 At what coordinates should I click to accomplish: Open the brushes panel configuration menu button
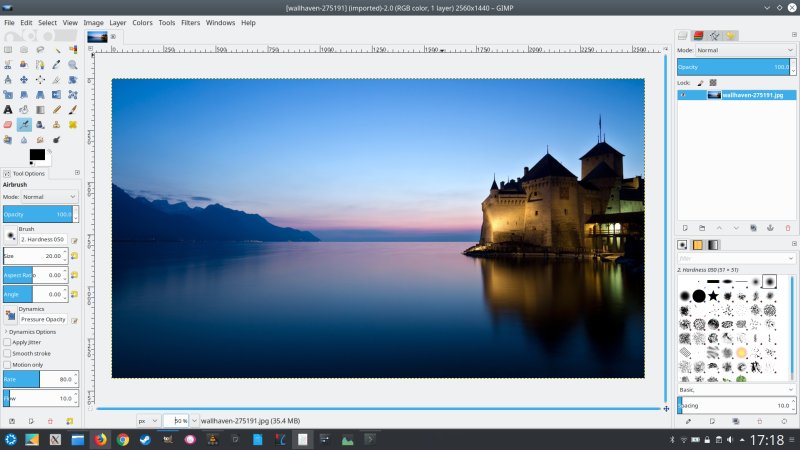(x=794, y=244)
